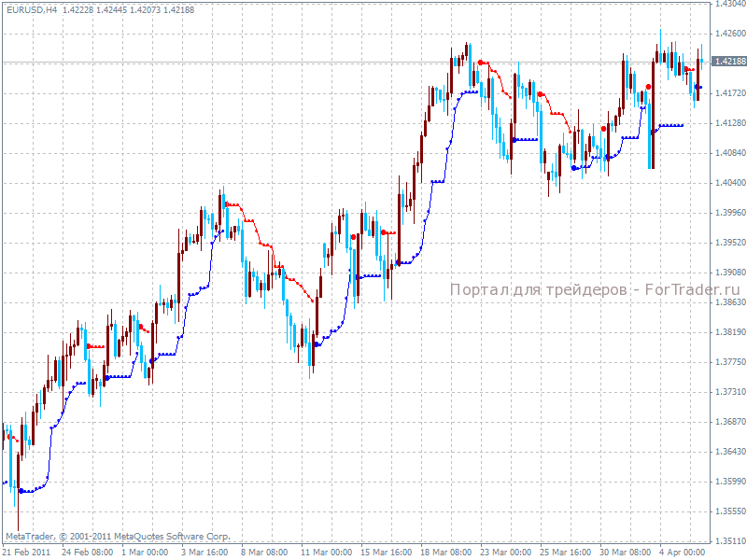Select the 11 Mar 00:00 time label

[x=326, y=553]
